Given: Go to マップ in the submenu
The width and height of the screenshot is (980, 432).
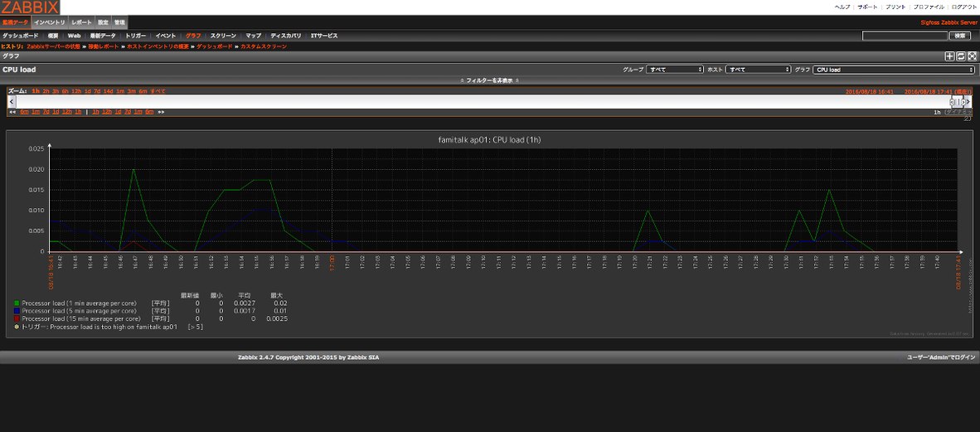Looking at the screenshot, I should tap(253, 36).
